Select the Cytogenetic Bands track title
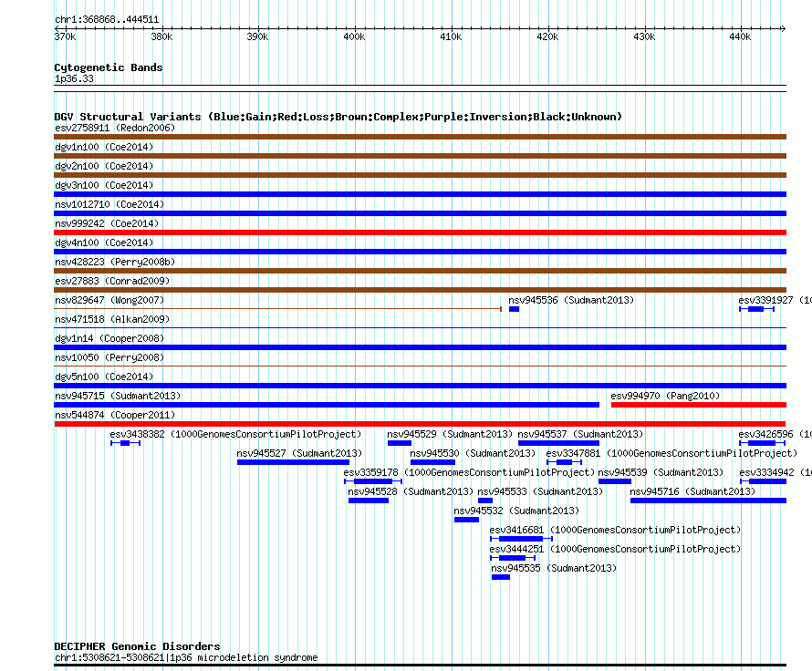This screenshot has width=812, height=671. tap(109, 67)
